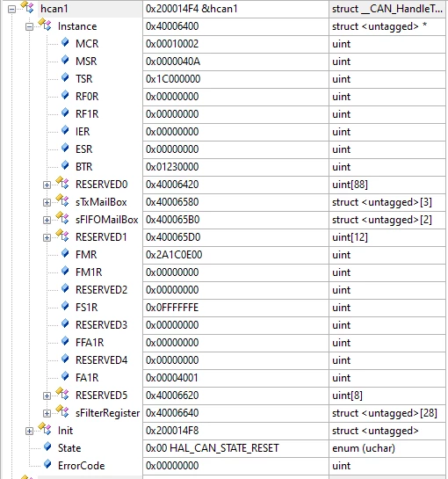Click the blue diamond icon beside MCR
The image size is (448, 479).
(x=65, y=42)
